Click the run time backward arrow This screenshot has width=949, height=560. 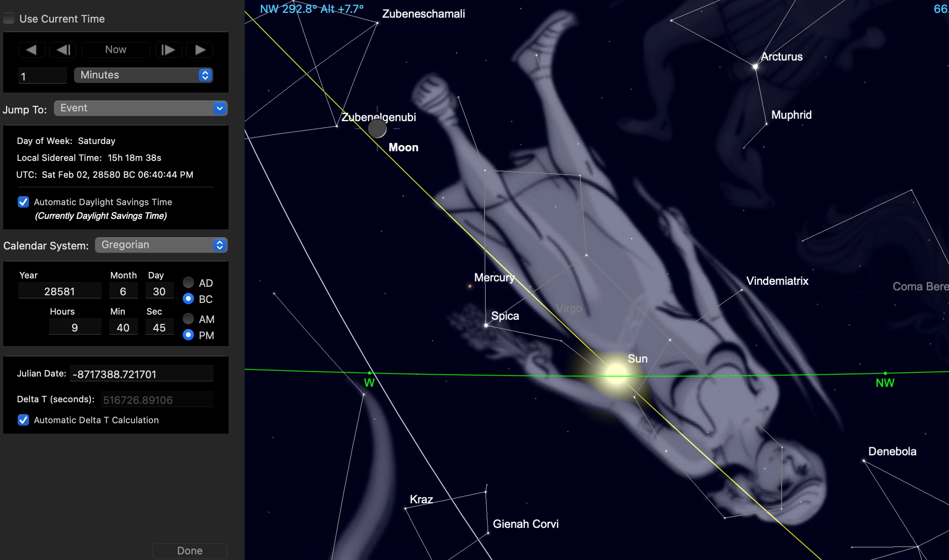tap(31, 50)
